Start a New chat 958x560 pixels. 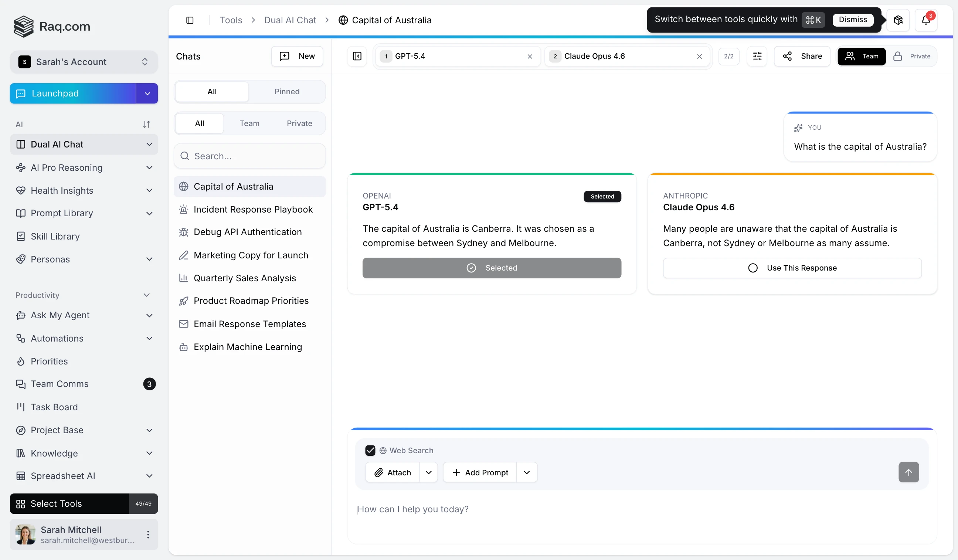(297, 56)
